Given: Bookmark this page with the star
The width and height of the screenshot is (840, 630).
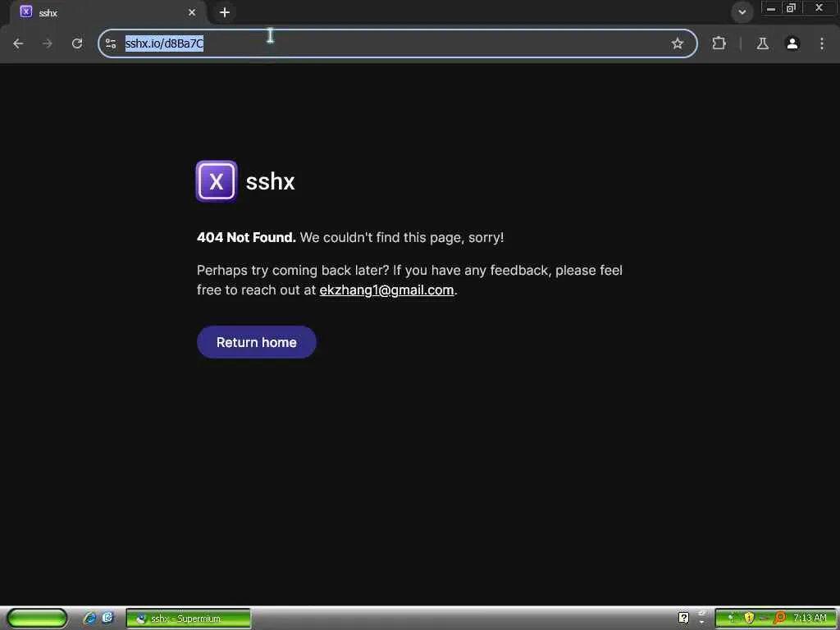Looking at the screenshot, I should (x=677, y=43).
